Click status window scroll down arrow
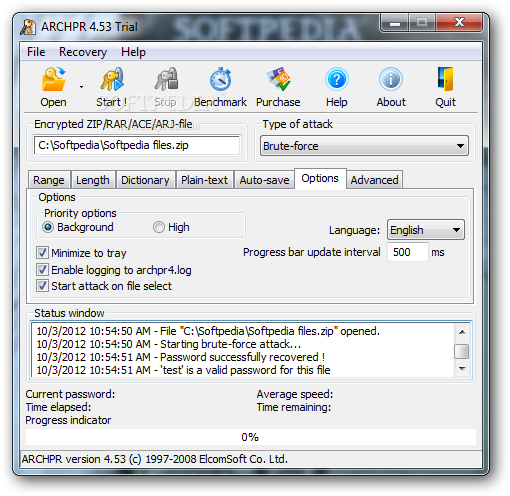This screenshot has height=496, width=510. 462,369
